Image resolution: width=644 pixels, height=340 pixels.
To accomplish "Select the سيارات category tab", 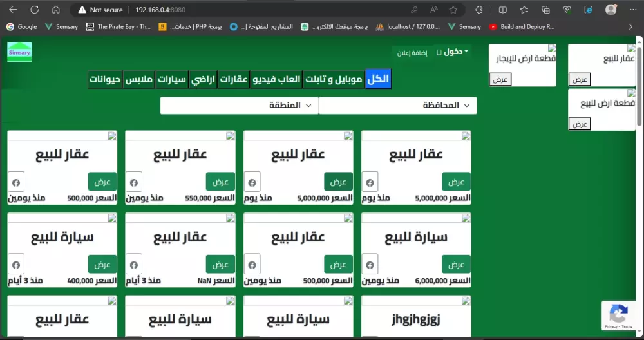I will 172,79.
